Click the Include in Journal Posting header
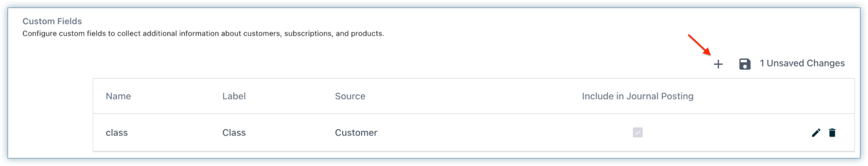The height and width of the screenshot is (166, 868). (637, 96)
